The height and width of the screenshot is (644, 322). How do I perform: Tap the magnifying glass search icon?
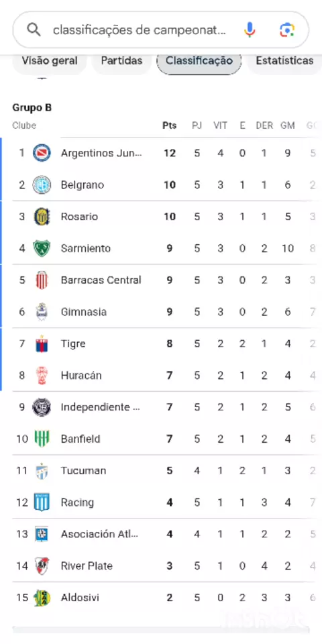pyautogui.click(x=34, y=30)
